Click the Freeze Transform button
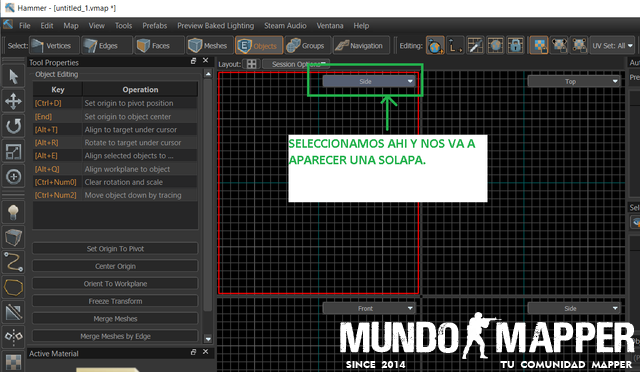This screenshot has height=372, width=640. 115,301
